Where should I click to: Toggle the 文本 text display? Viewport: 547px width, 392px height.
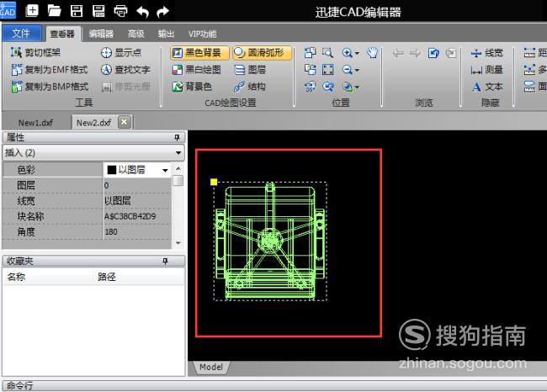coord(487,87)
